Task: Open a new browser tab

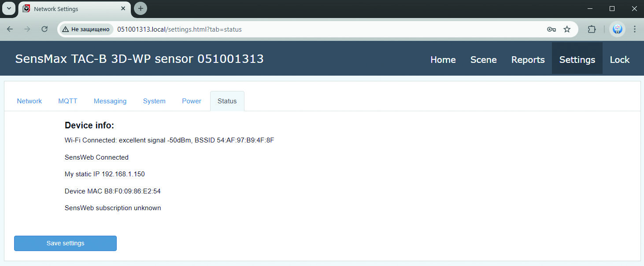Action: click(141, 8)
